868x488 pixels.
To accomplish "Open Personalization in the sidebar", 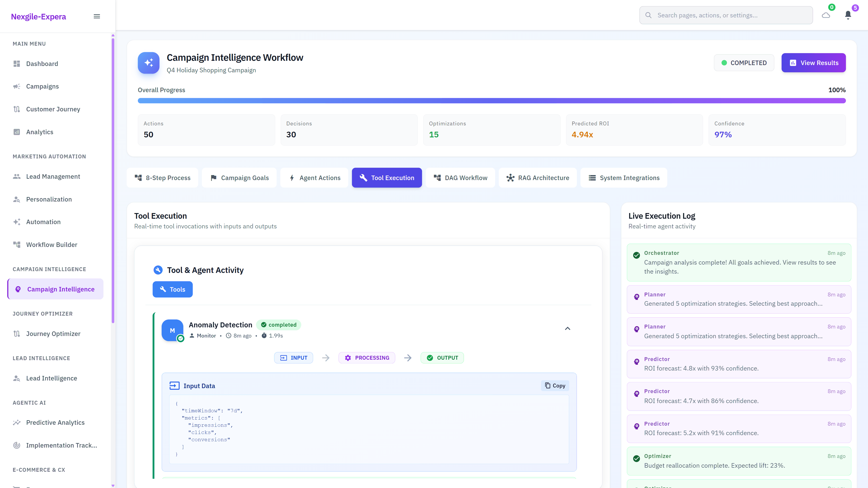I will 49,199.
